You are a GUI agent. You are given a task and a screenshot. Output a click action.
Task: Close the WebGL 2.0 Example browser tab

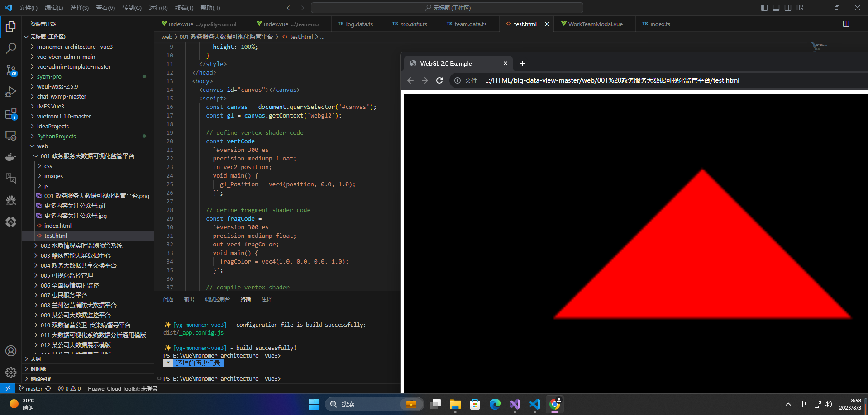pos(506,63)
